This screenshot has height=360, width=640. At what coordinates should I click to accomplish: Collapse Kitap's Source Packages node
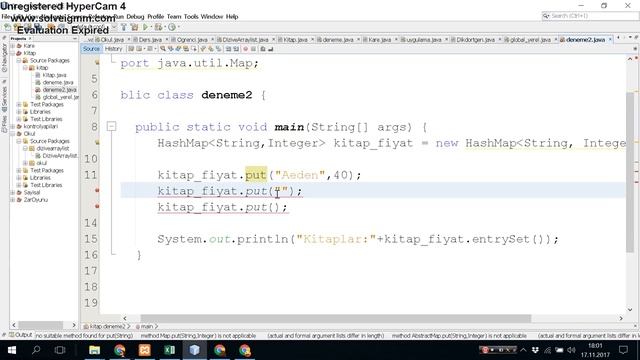[19, 60]
